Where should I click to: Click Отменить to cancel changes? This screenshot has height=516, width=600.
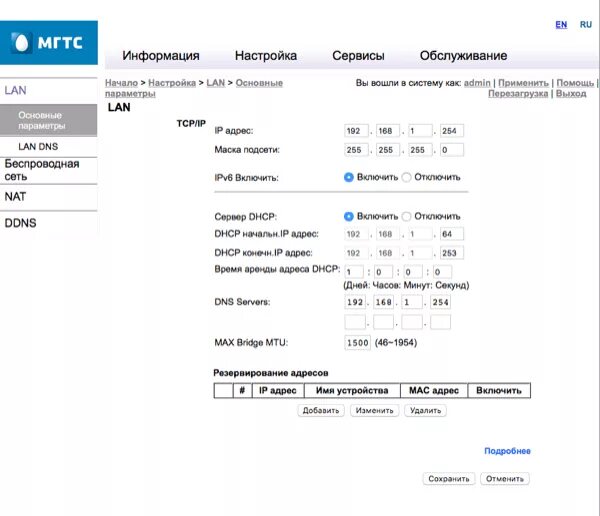[505, 479]
